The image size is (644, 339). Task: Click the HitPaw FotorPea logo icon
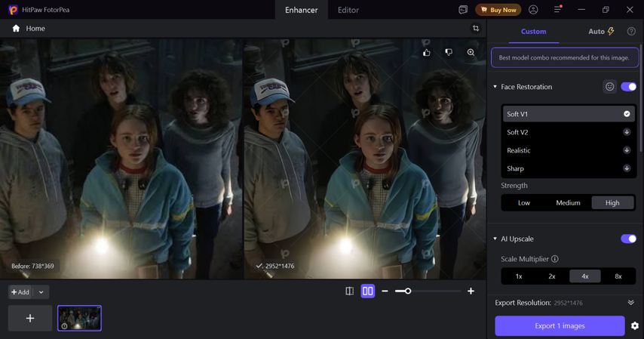(x=13, y=10)
